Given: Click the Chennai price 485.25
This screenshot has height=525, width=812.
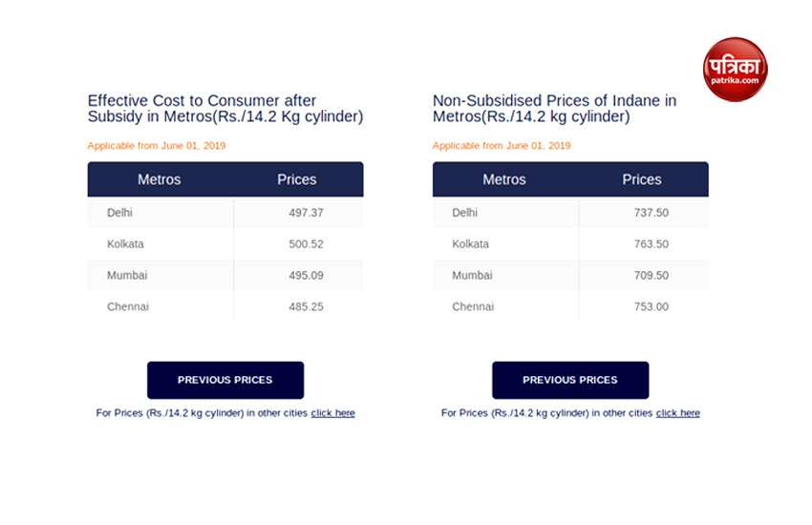Looking at the screenshot, I should pos(306,306).
